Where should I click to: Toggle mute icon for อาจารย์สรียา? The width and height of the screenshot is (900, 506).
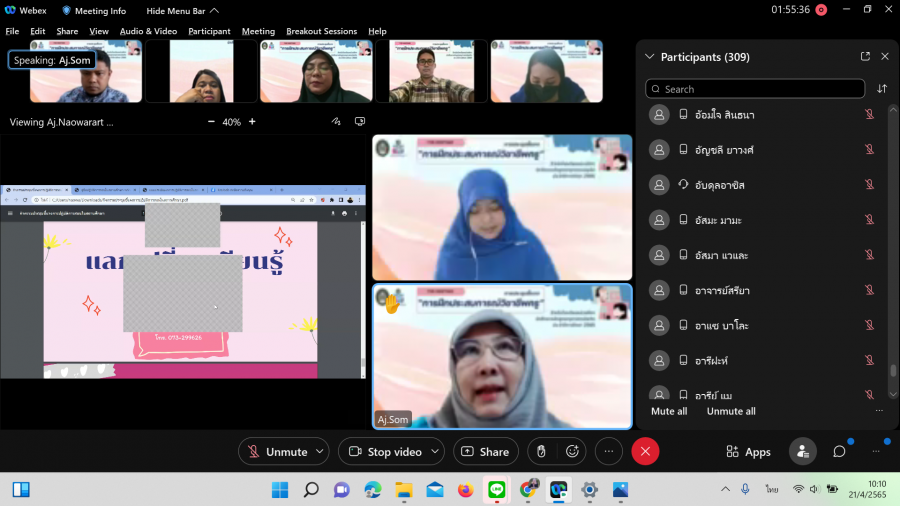869,290
